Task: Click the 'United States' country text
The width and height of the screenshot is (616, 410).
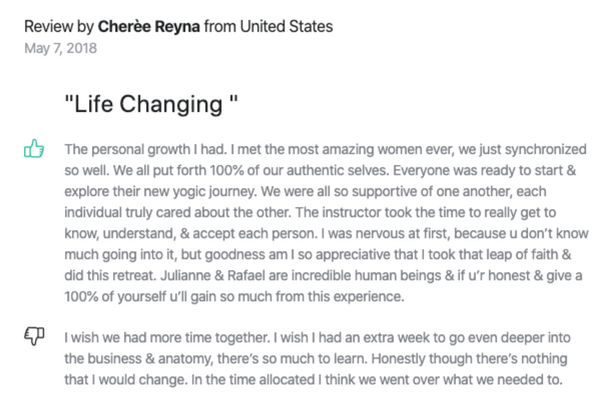Action: point(286,27)
